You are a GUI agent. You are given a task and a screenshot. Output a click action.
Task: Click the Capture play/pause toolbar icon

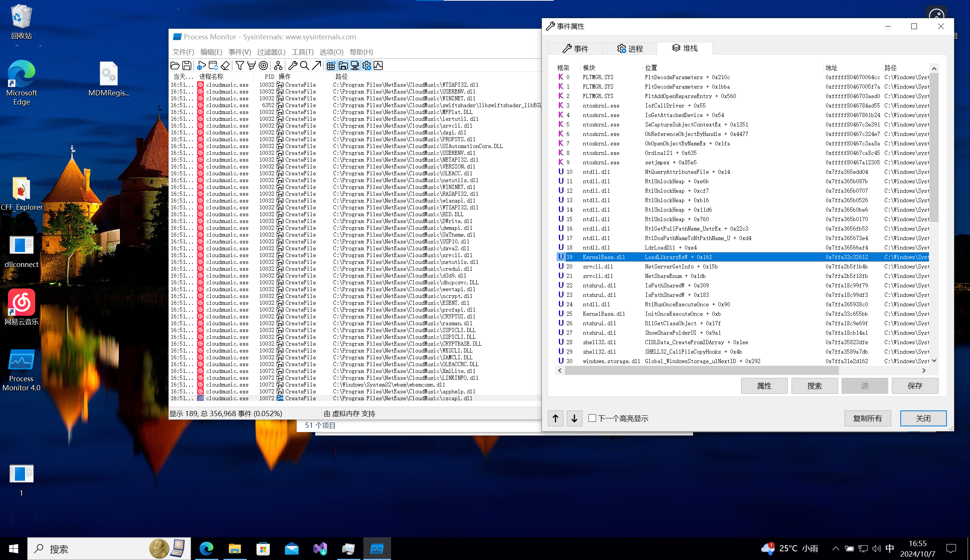coord(201,66)
